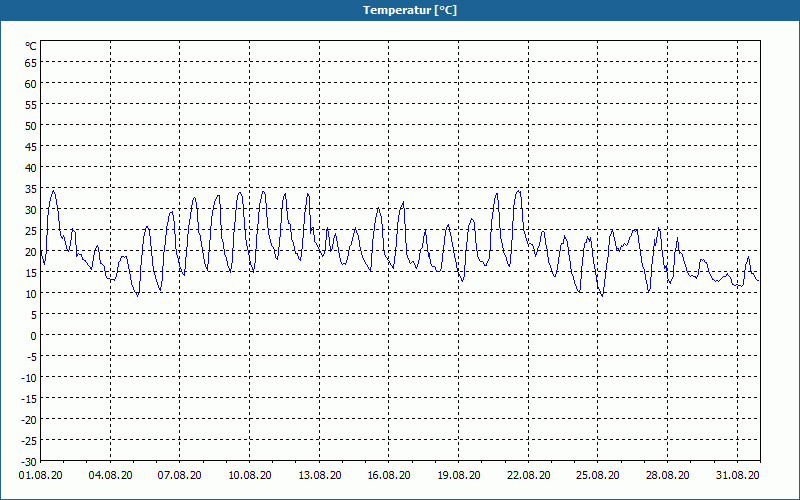Select the 60 value on the y-axis
The image size is (800, 500).
point(31,84)
